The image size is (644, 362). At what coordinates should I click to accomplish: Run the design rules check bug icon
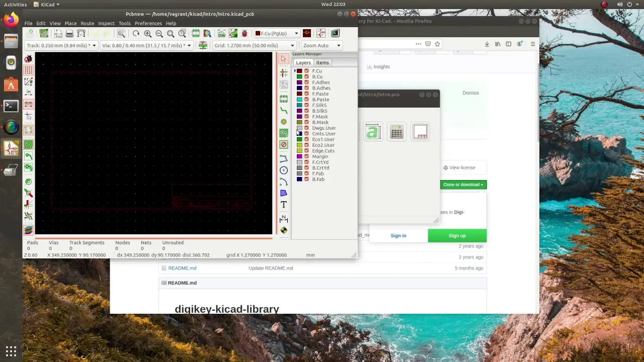click(x=245, y=34)
